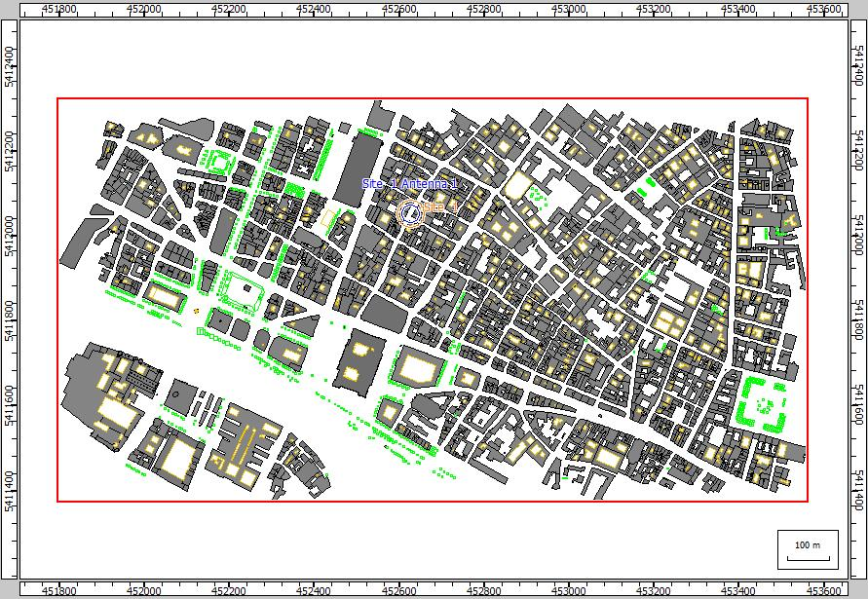The width and height of the screenshot is (868, 599).
Task: Click the 451800 label on the top ruler
Action: point(60,9)
